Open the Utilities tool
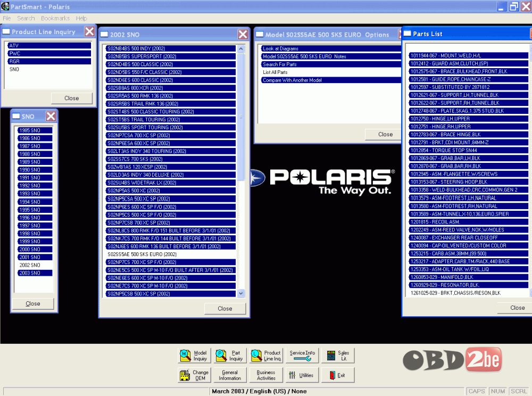 tap(302, 375)
